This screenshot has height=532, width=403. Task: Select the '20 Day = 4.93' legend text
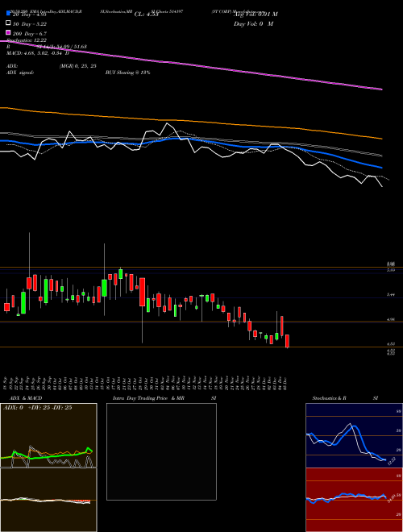pyautogui.click(x=29, y=15)
